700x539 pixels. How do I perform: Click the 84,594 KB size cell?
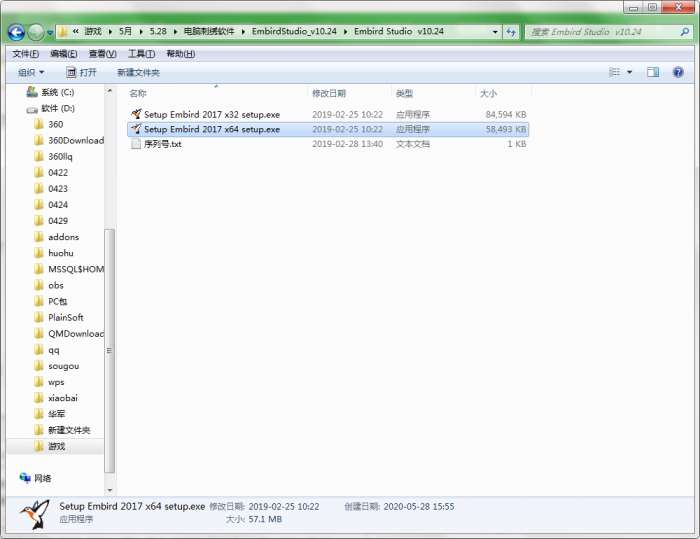pyautogui.click(x=506, y=115)
